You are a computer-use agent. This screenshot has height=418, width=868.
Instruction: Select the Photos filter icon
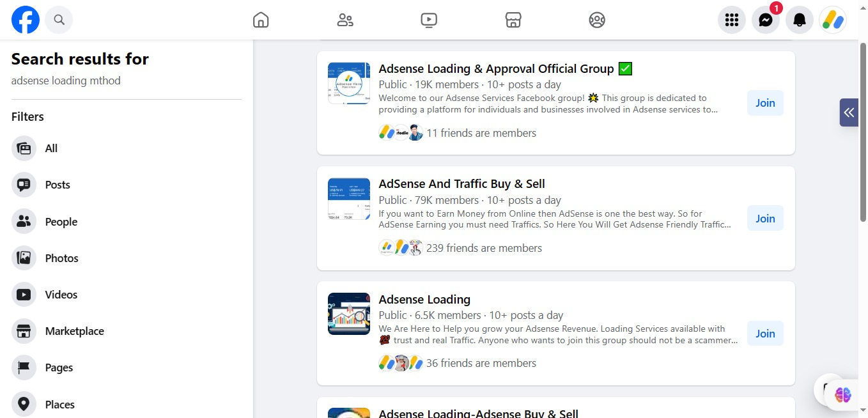point(24,258)
